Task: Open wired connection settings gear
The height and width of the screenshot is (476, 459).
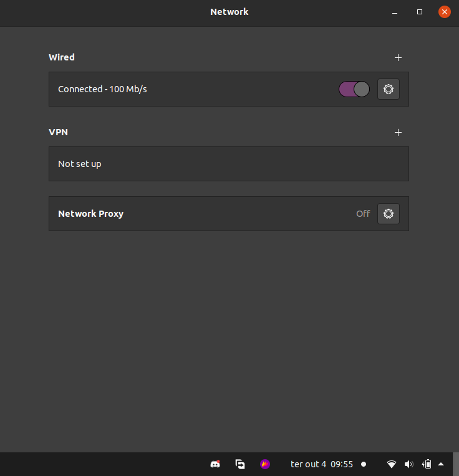Action: (x=389, y=89)
